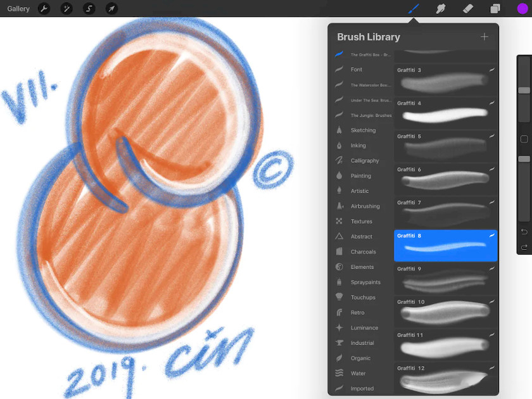Add a new brush with plus button

point(484,37)
